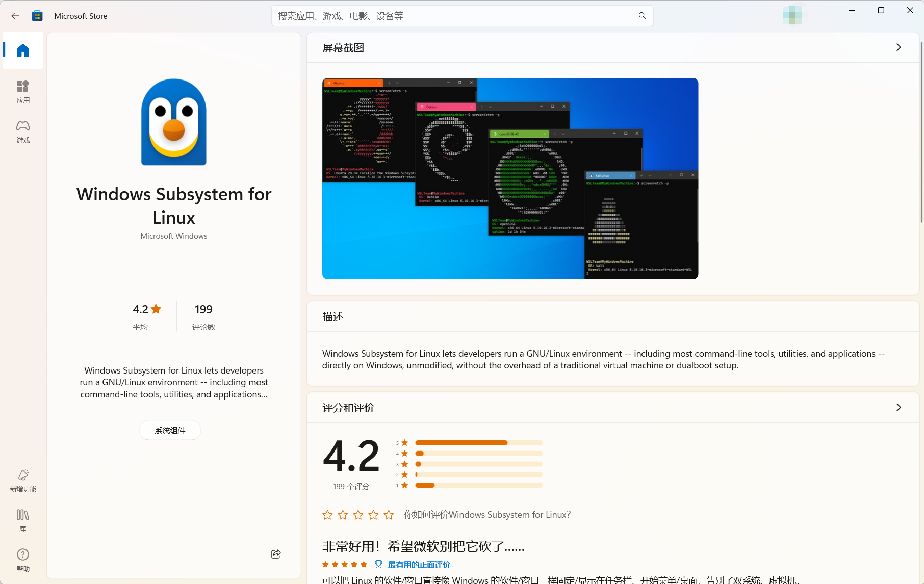The image size is (924, 584).
Task: Rate the app one star
Action: coord(327,515)
